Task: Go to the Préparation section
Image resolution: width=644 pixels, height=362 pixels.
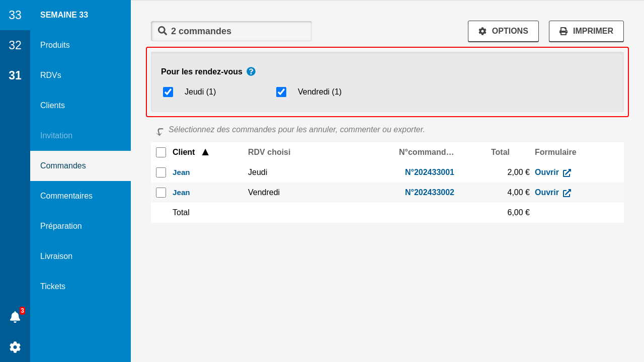Action: pos(61,226)
